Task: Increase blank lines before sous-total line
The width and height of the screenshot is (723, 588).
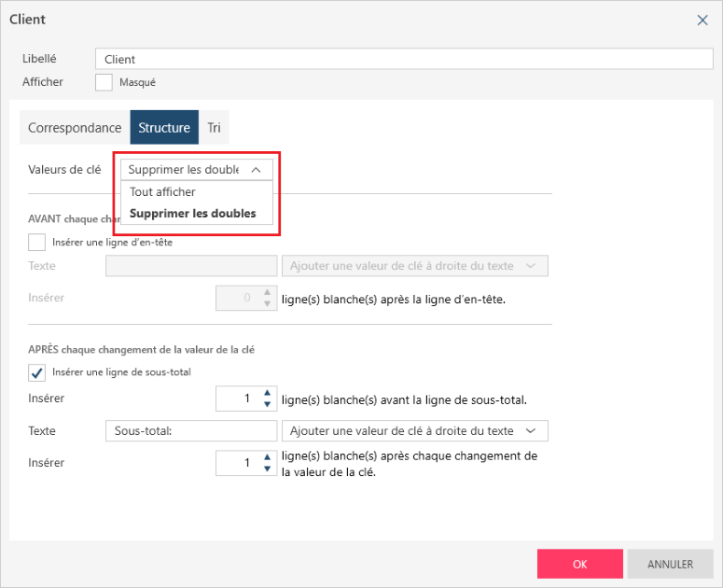Action: tap(268, 393)
